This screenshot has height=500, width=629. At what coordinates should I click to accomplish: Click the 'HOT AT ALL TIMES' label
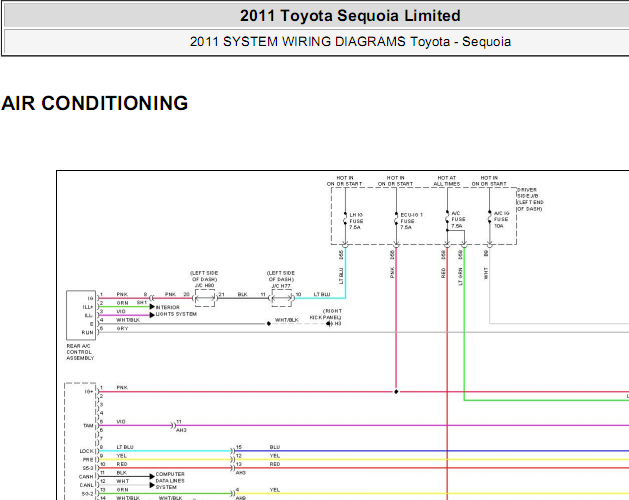coord(446,181)
